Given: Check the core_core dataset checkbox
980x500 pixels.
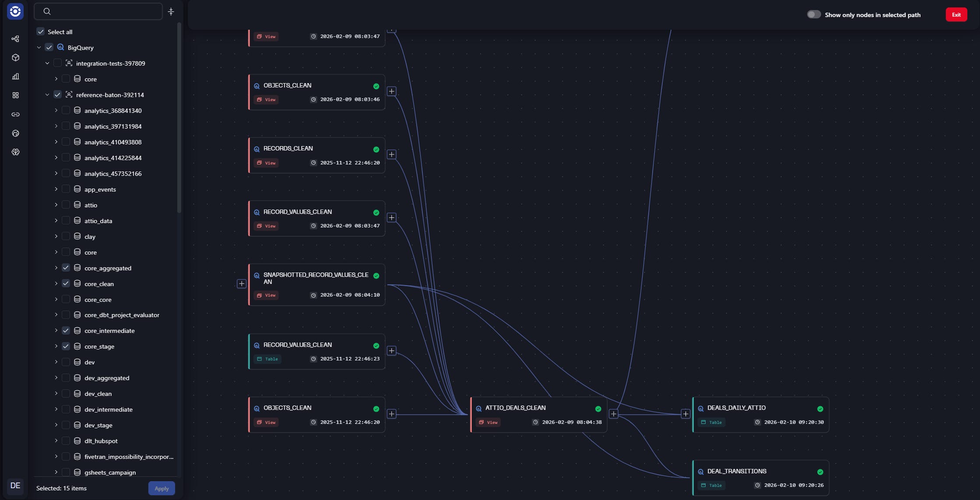Looking at the screenshot, I should [66, 300].
